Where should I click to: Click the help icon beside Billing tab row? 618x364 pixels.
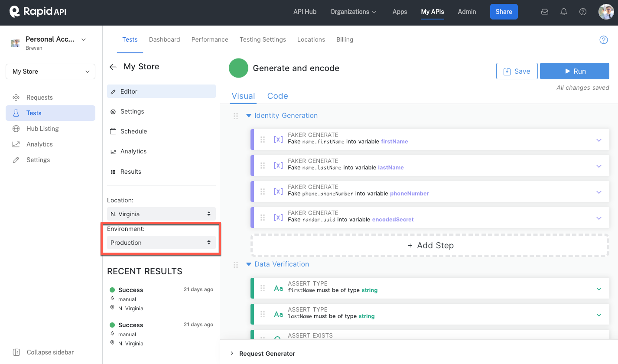pos(603,40)
